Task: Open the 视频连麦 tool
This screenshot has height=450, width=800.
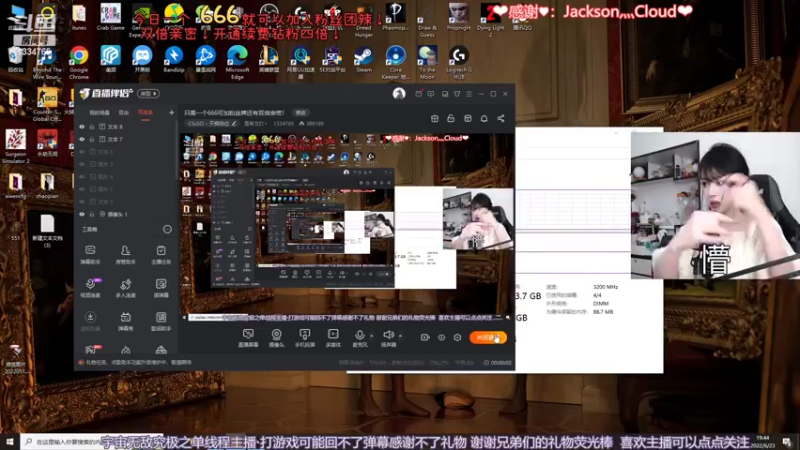Action: 90,288
